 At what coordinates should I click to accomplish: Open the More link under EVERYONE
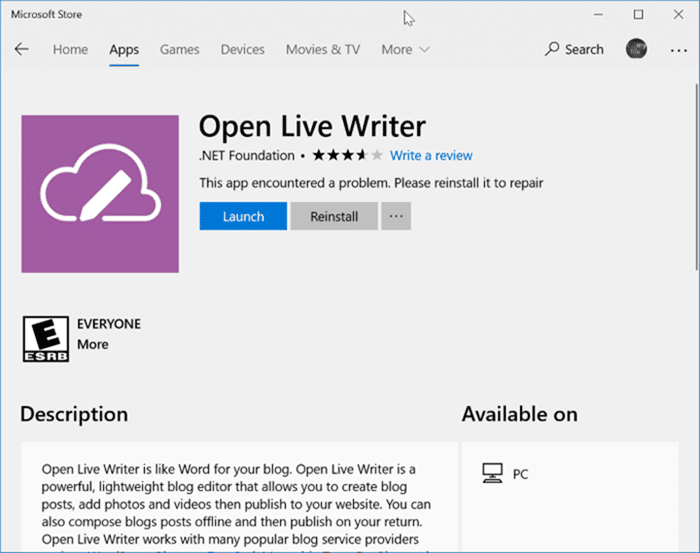[x=92, y=344]
